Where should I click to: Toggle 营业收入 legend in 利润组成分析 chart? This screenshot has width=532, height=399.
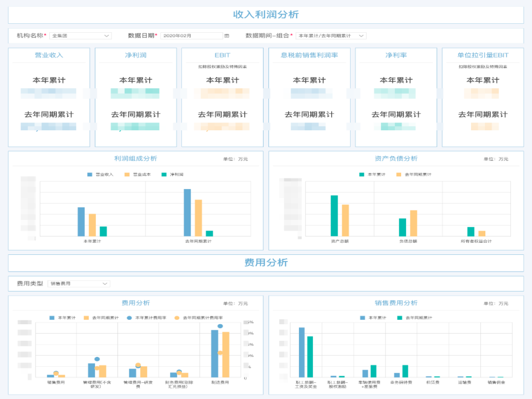pos(90,175)
